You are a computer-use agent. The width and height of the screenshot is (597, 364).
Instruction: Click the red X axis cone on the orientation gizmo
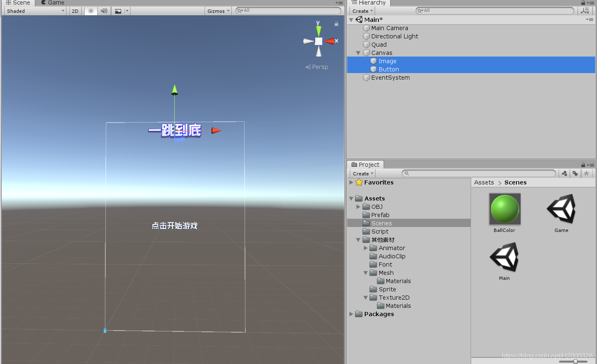pyautogui.click(x=330, y=41)
